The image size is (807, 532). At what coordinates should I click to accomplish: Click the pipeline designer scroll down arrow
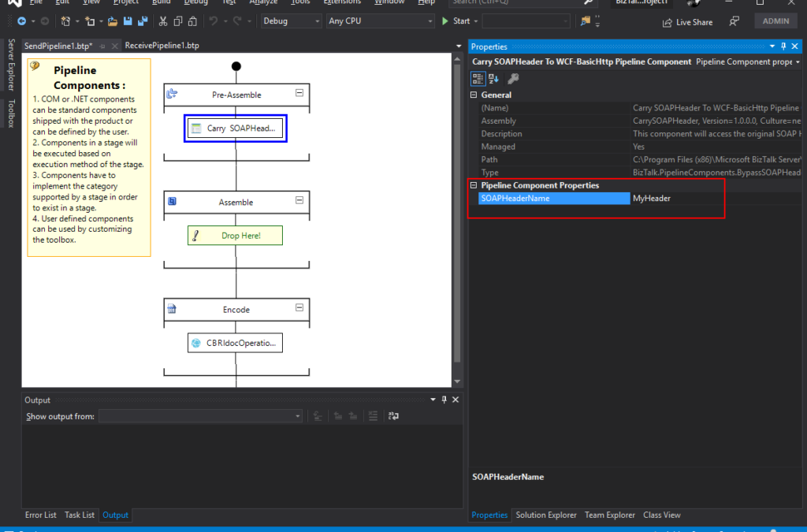click(457, 381)
